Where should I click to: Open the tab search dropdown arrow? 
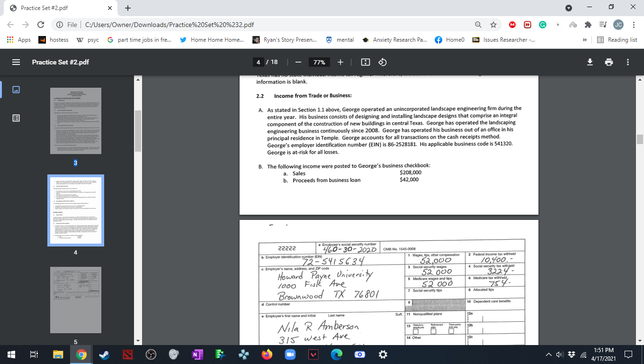[569, 8]
